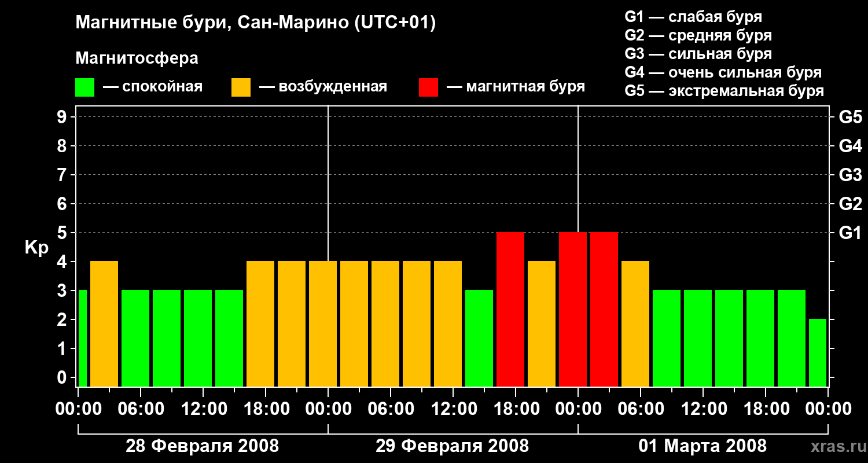Click the 'G1' label on the right axis

tap(851, 233)
